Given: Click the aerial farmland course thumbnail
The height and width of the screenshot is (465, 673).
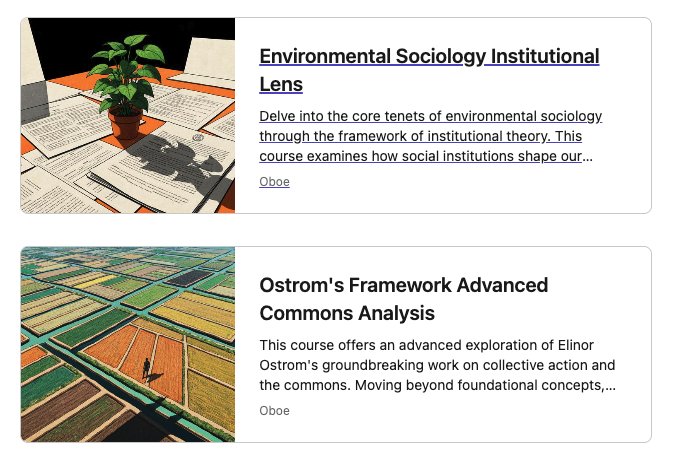Looking at the screenshot, I should (128, 344).
